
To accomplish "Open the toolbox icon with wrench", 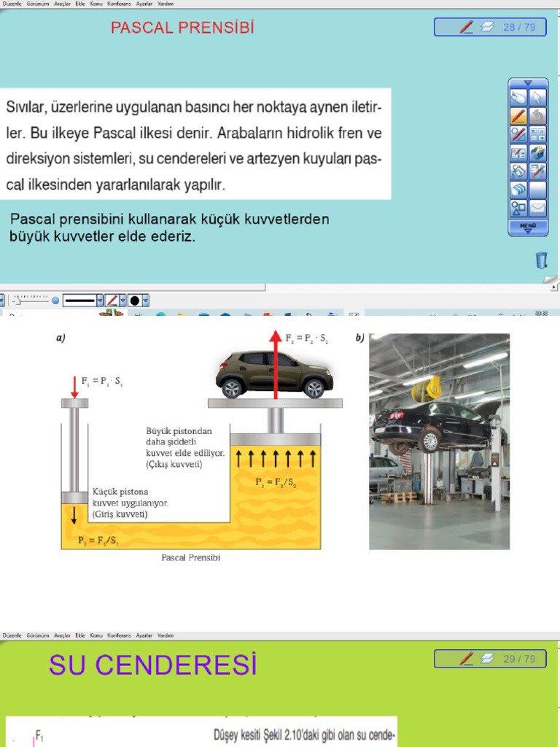I will click(x=537, y=153).
